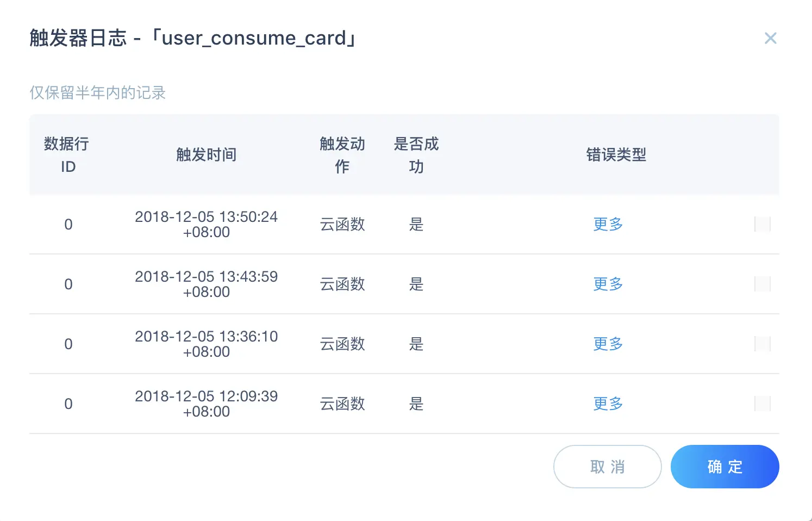Open 更多 for the 13:36:10 log entry

pyautogui.click(x=608, y=344)
